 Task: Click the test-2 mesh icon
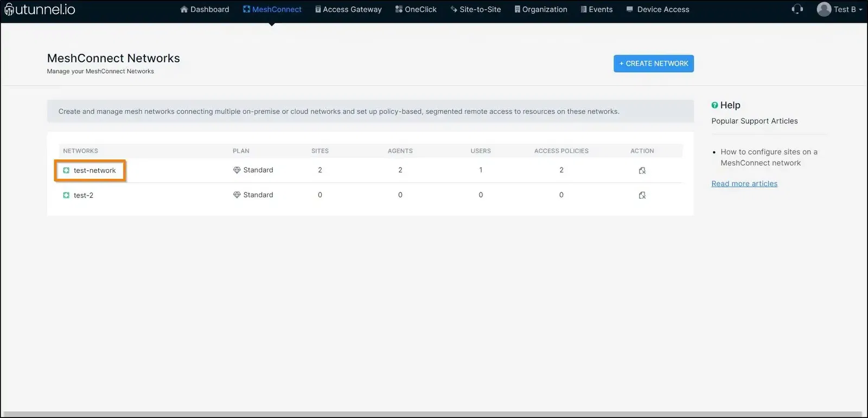click(x=66, y=195)
